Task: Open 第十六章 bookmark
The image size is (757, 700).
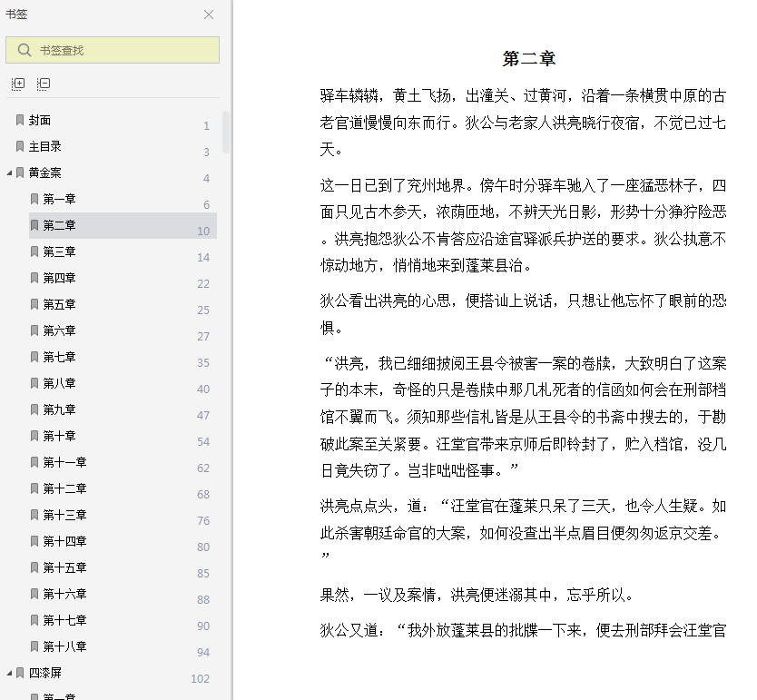Action: (x=64, y=594)
